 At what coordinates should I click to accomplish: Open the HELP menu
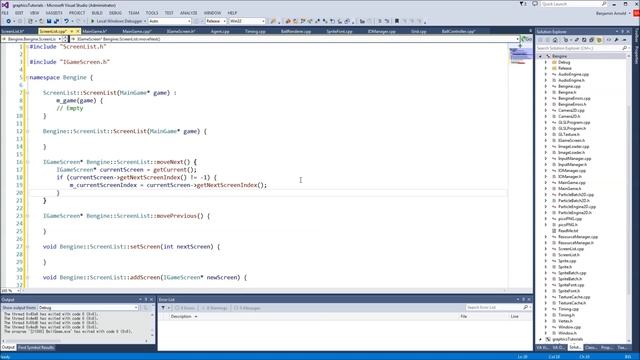click(x=232, y=13)
